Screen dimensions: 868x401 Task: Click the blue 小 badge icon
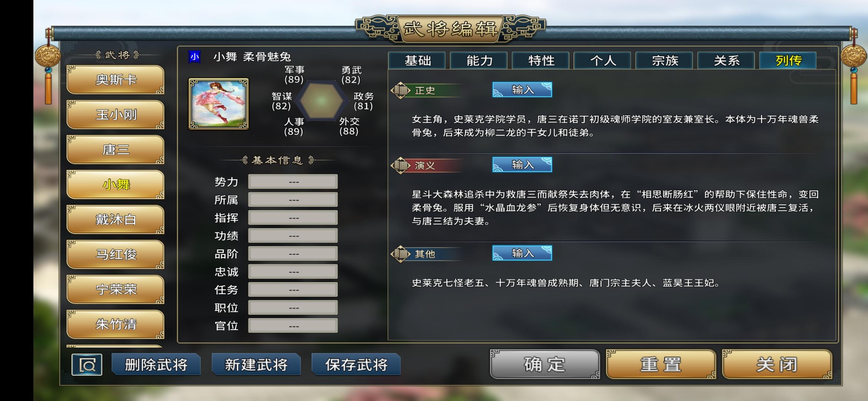click(195, 57)
